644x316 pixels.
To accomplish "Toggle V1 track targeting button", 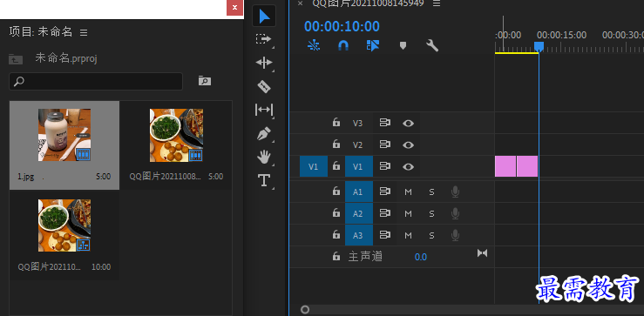I will (358, 166).
